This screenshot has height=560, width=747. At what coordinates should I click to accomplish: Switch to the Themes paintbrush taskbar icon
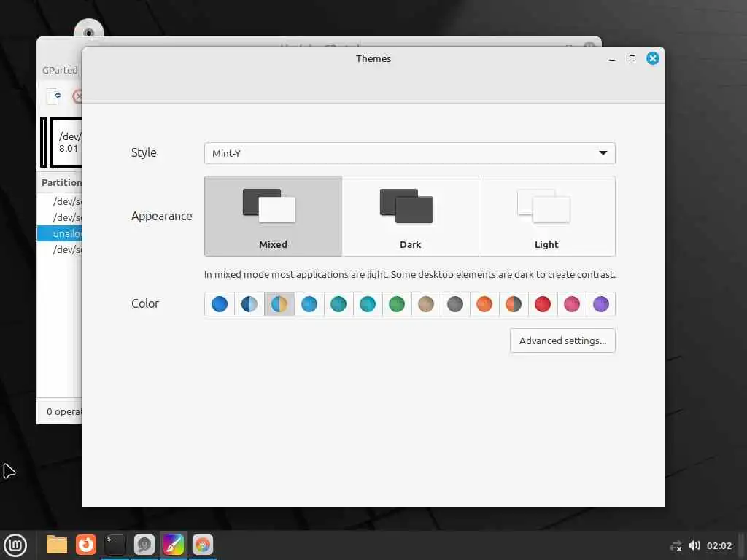174,545
